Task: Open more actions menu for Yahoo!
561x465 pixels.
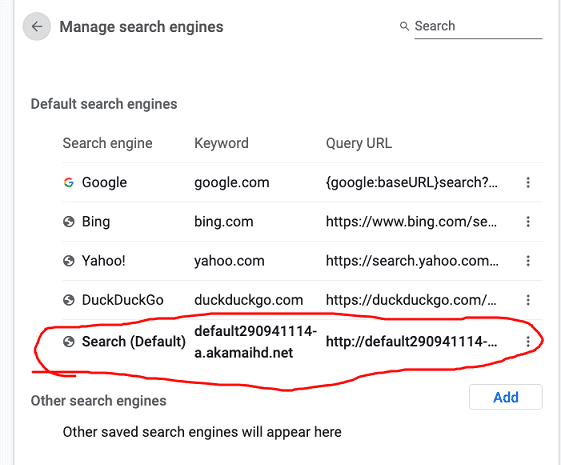Action: coord(528,261)
